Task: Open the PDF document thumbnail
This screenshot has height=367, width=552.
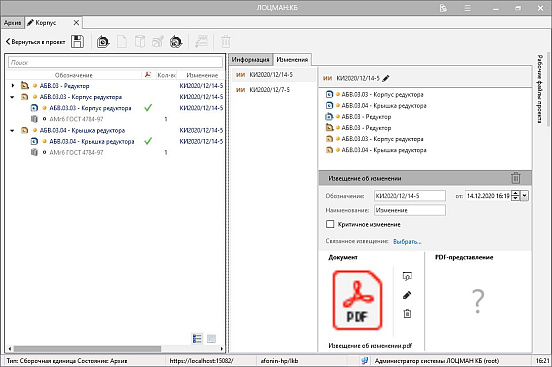Action: 357,300
